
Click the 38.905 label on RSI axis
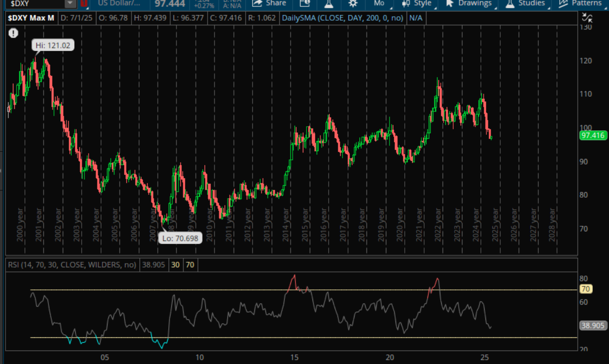[x=592, y=325]
